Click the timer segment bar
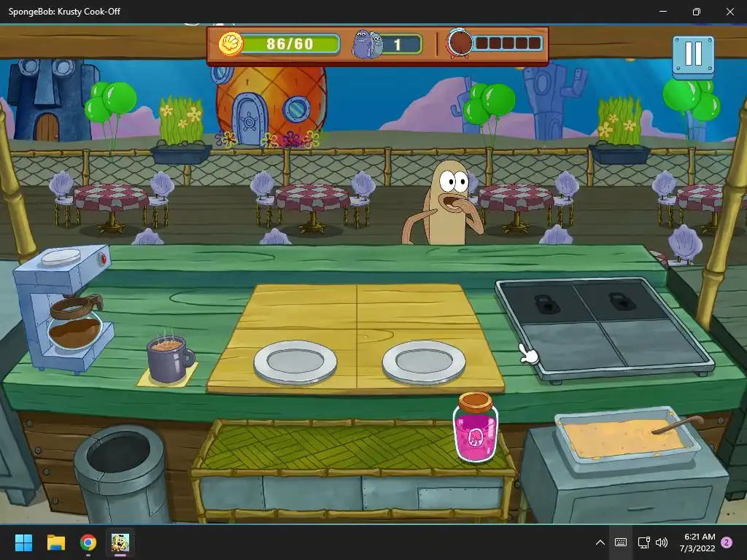This screenshot has height=560, width=747. (508, 43)
